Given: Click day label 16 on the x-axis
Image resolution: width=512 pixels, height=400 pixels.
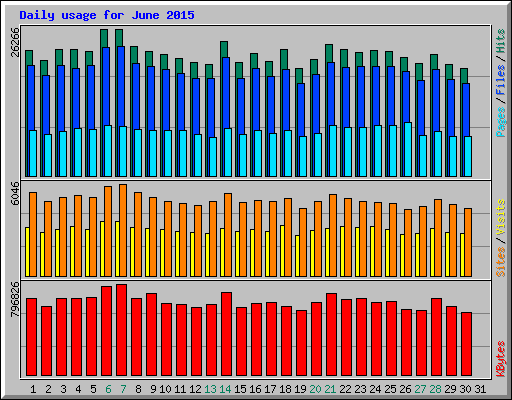Looking at the screenshot, I should coord(255,389).
